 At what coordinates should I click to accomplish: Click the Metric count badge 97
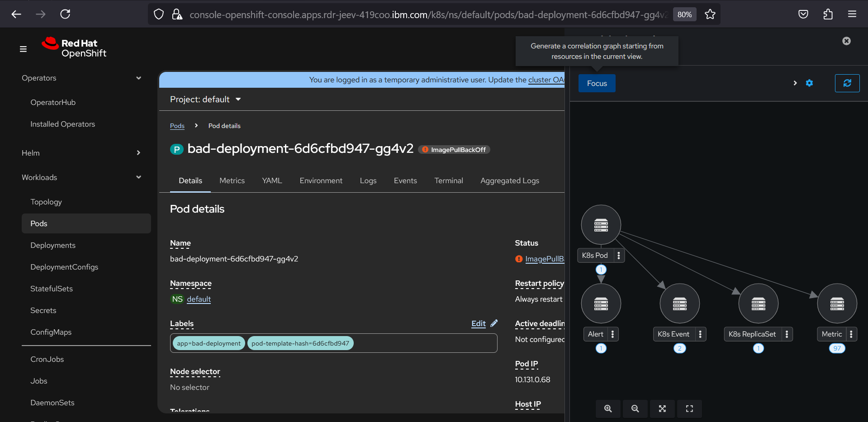tap(837, 348)
